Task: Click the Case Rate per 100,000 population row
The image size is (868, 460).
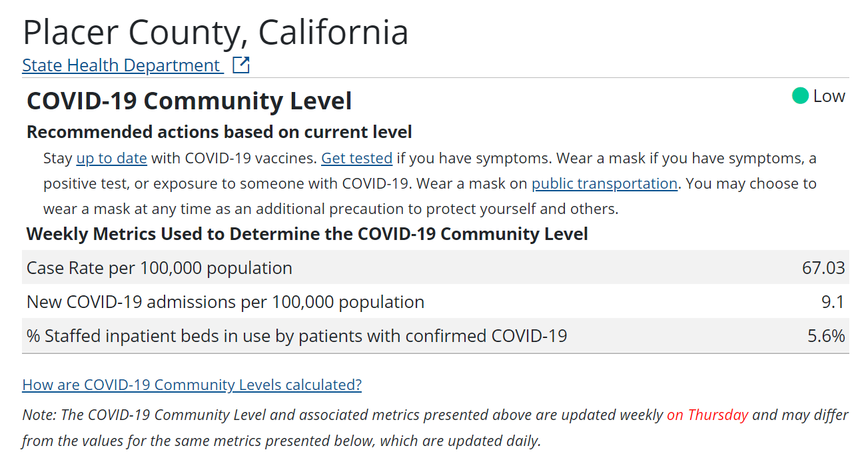Action: click(436, 267)
